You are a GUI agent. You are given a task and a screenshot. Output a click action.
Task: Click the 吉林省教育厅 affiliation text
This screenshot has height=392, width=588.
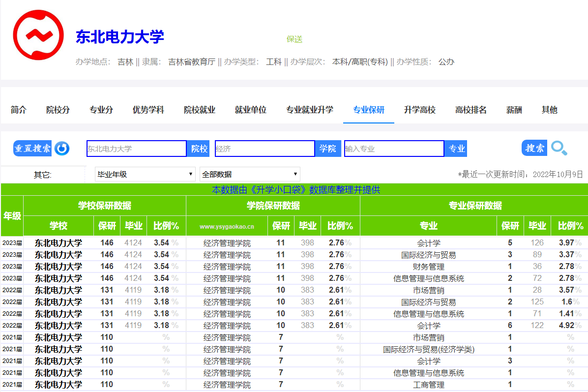192,62
